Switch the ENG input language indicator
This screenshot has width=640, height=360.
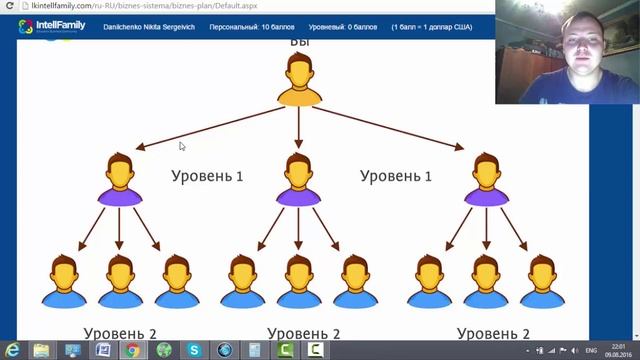pos(591,351)
